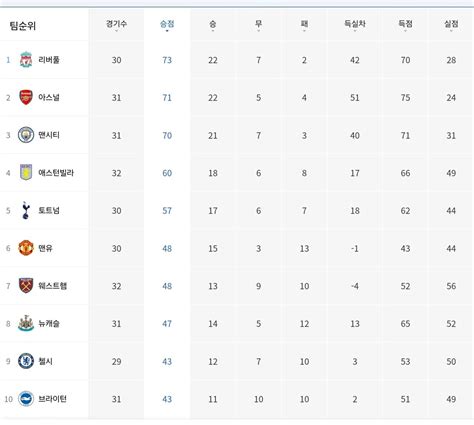Click the Manchester United crest icon
This screenshot has width=474, height=425.
(x=26, y=248)
